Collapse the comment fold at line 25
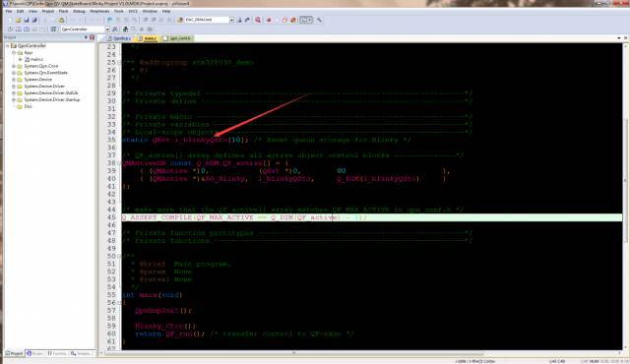The width and height of the screenshot is (630, 364). tap(119, 63)
